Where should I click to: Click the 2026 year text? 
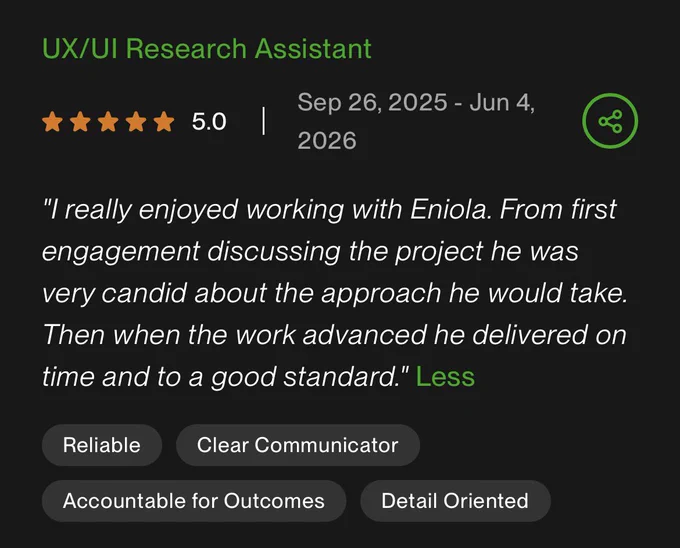[327, 141]
